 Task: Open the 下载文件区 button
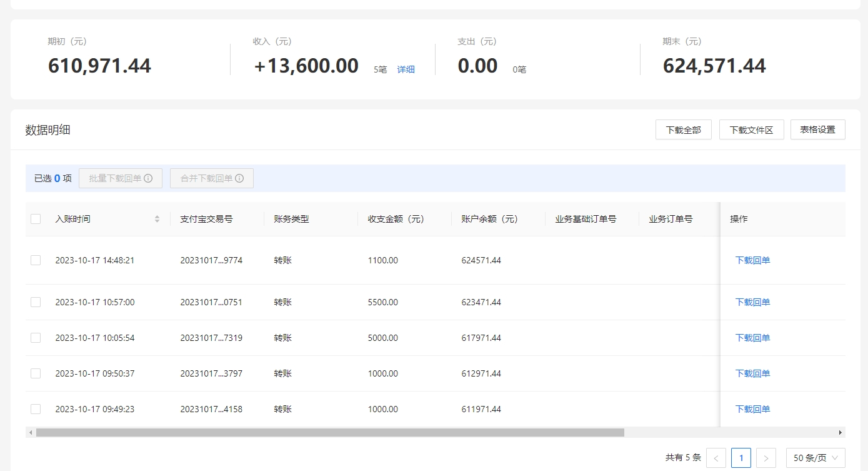click(751, 129)
